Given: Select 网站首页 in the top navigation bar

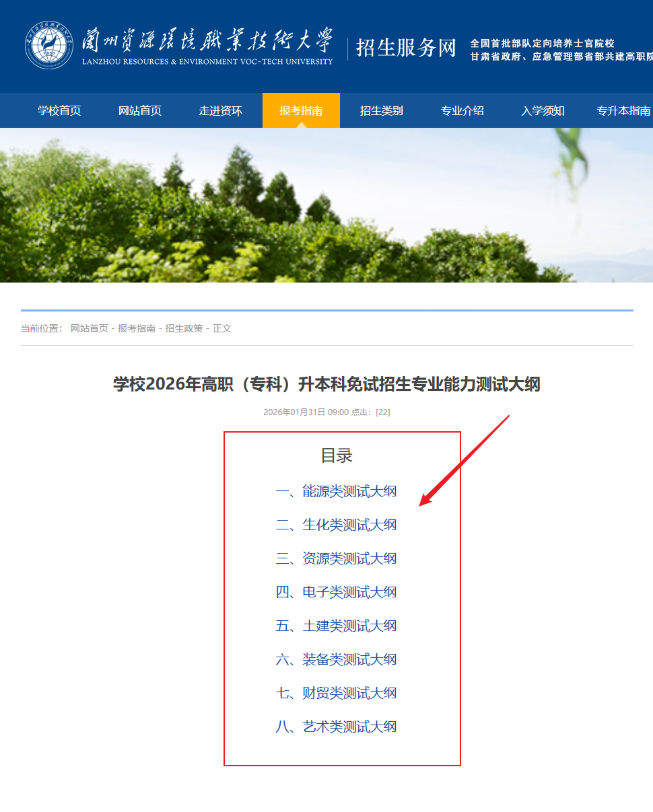Looking at the screenshot, I should click(140, 111).
